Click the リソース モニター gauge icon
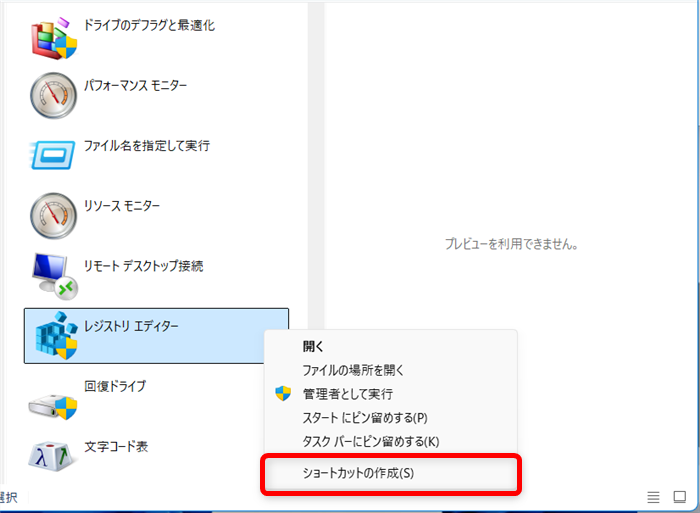This screenshot has height=513, width=700. 54,216
